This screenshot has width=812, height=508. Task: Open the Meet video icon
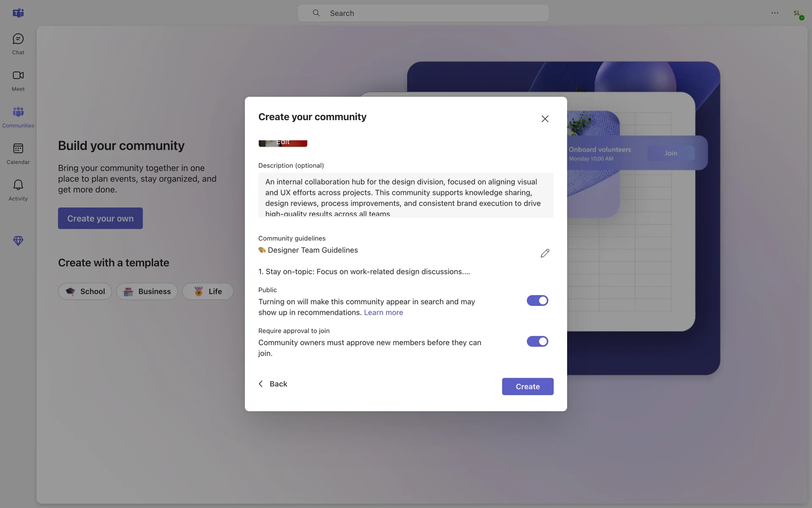[18, 75]
